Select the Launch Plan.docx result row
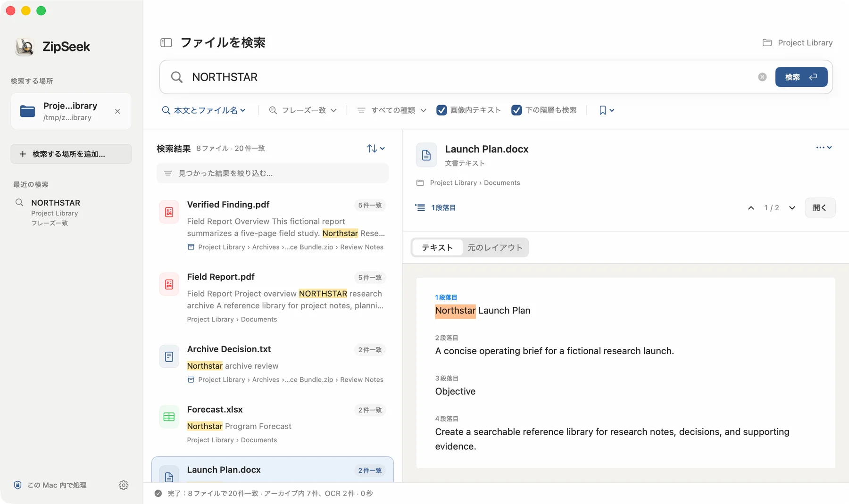 tap(273, 470)
